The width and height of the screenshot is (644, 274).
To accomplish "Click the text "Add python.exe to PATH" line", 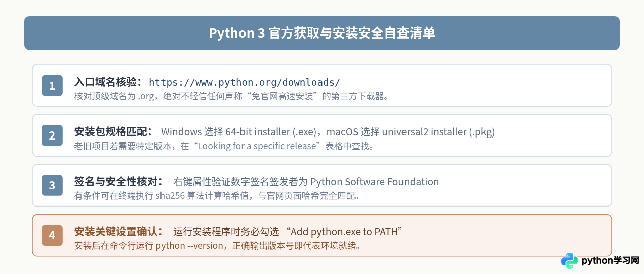I will [x=288, y=232].
